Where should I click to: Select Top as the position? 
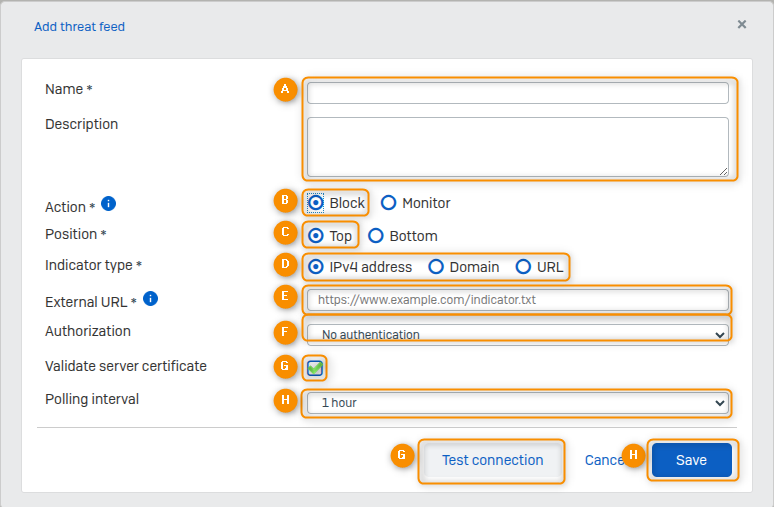tap(316, 236)
